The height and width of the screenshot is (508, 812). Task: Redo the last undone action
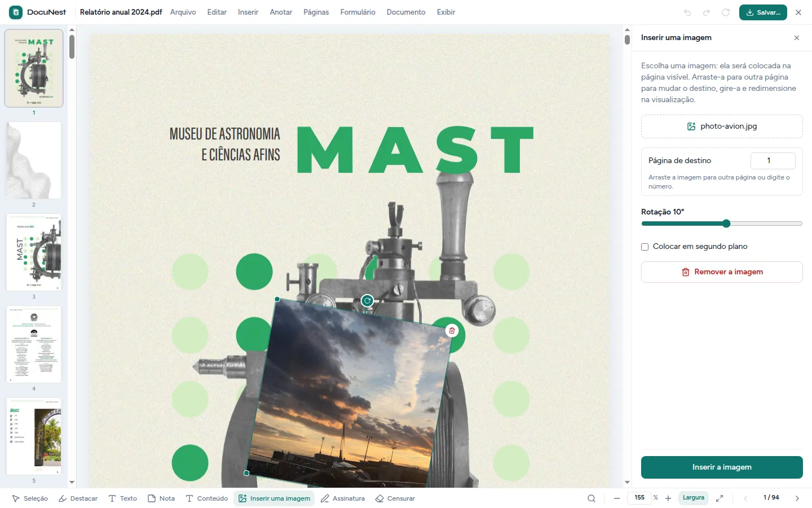(x=707, y=12)
